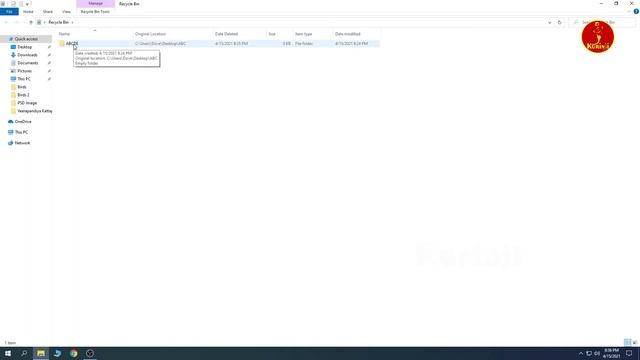The height and width of the screenshot is (360, 640).
Task: Click the Downloads arrow icon in sidebar
Action: [13, 55]
